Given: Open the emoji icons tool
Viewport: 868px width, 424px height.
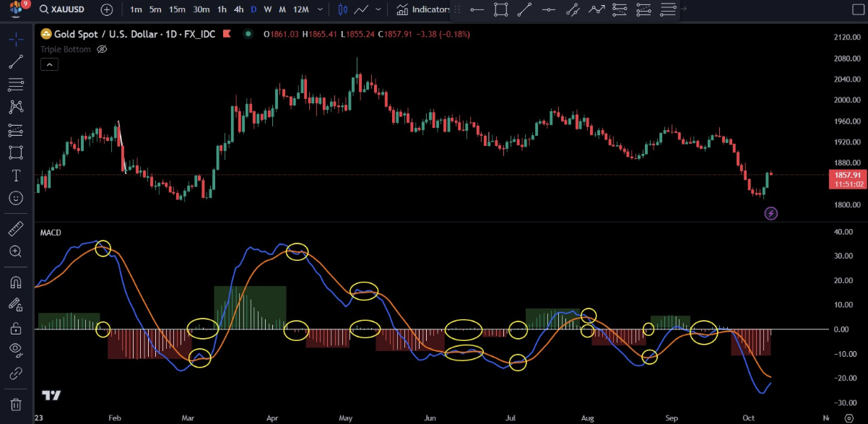Looking at the screenshot, I should (x=15, y=197).
